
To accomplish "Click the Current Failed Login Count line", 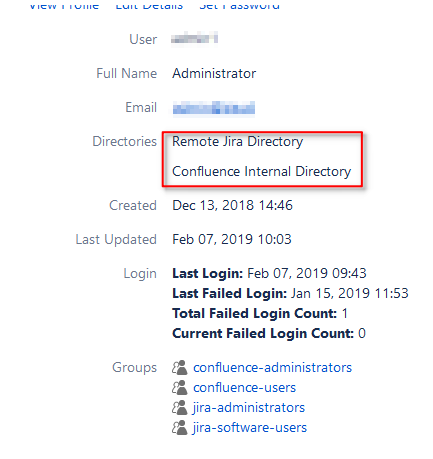I will pos(269,333).
